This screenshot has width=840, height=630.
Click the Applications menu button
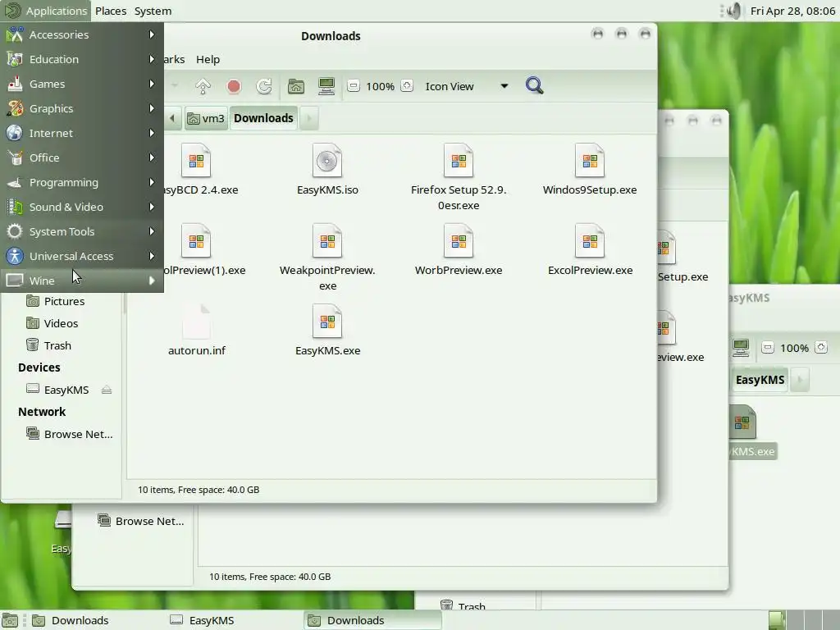point(46,11)
